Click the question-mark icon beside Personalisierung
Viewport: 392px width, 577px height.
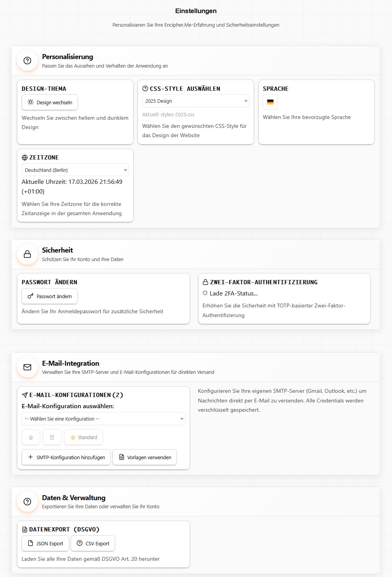(x=27, y=61)
